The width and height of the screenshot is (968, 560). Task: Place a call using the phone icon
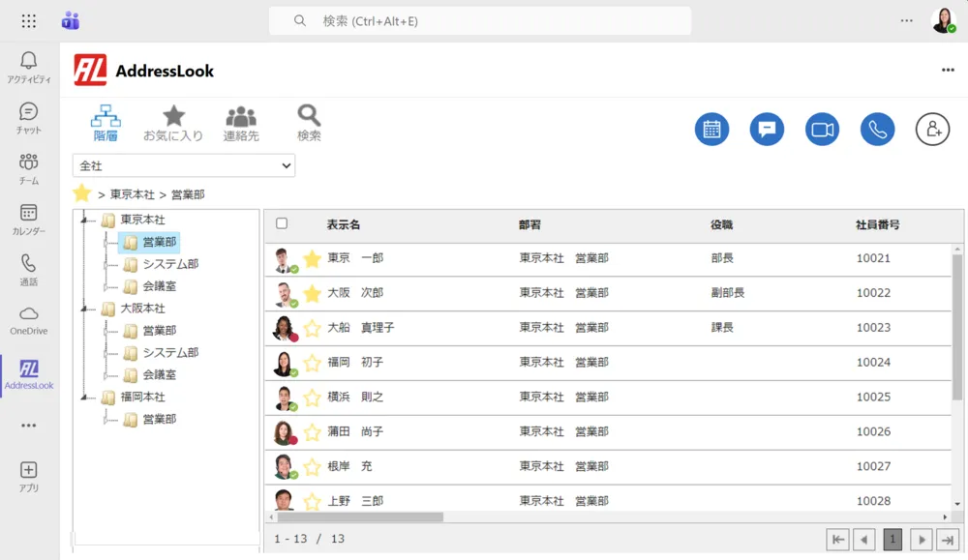[x=877, y=129]
